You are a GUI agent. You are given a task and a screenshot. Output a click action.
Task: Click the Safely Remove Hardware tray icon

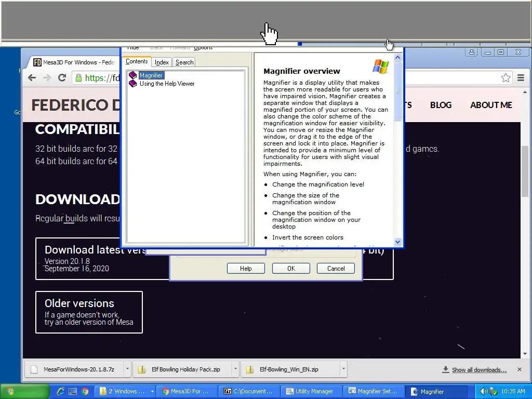494,392
